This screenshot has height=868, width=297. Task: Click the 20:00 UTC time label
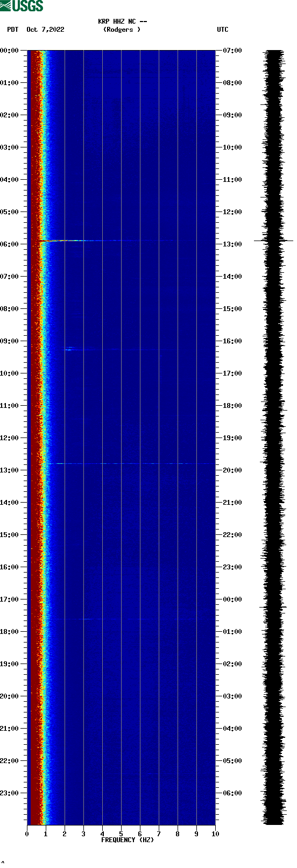[232, 470]
